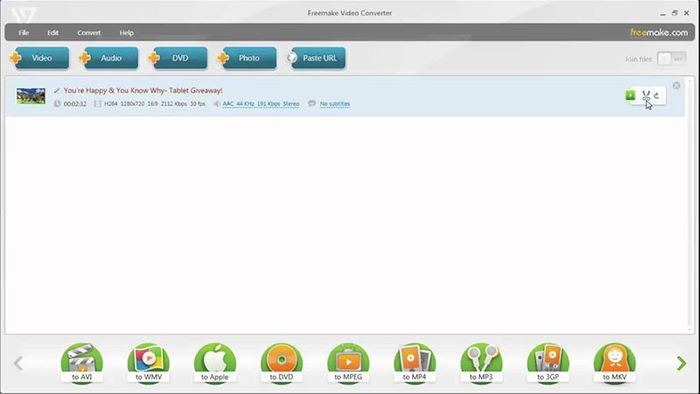700x394 pixels.
Task: Open the Edit menu
Action: point(53,33)
